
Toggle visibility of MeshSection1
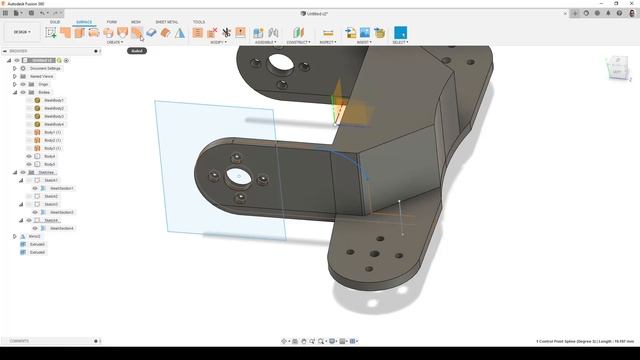[x=35, y=188]
